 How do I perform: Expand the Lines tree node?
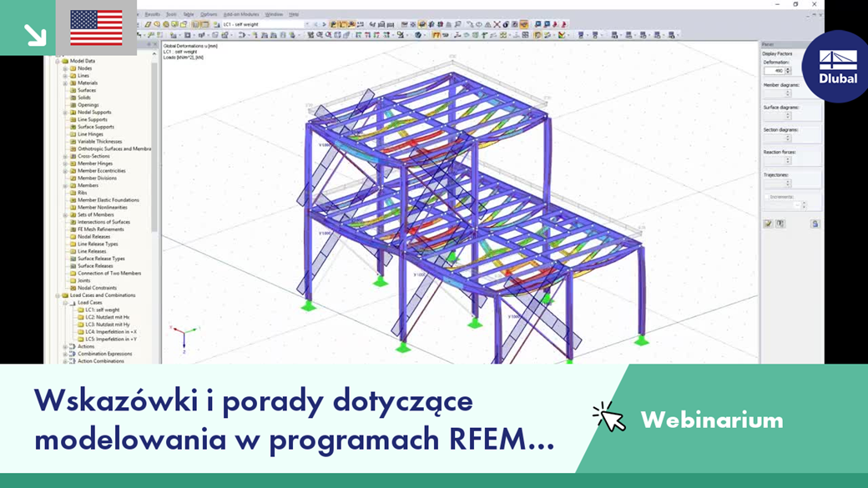click(65, 75)
